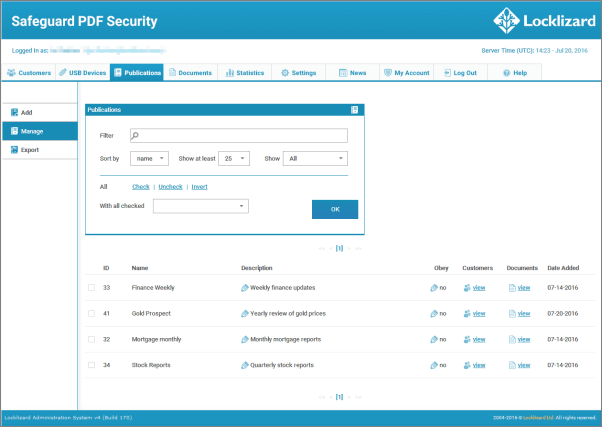This screenshot has height=427, width=602.
Task: Tick the Gold Prospect row checkbox
Action: (x=91, y=313)
